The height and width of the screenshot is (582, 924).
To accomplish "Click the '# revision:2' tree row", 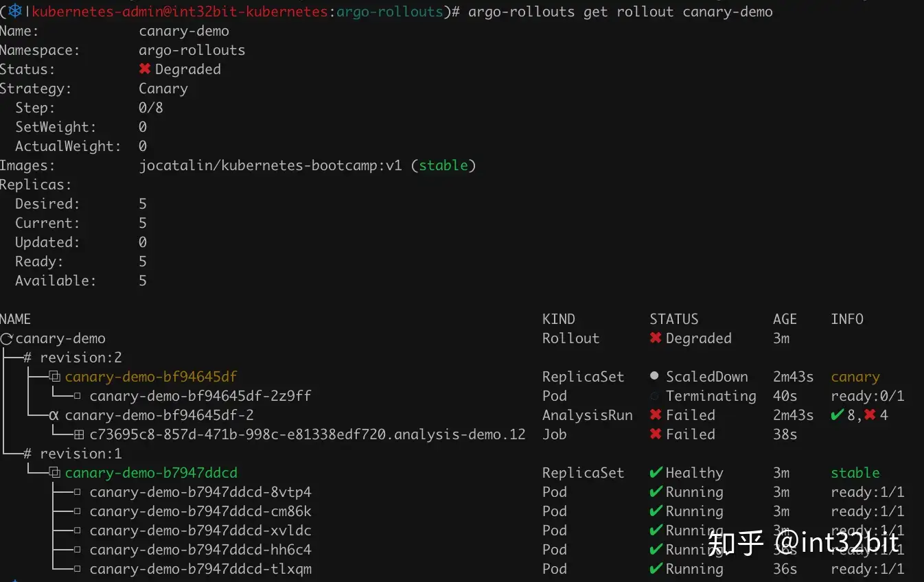I will tap(73, 358).
